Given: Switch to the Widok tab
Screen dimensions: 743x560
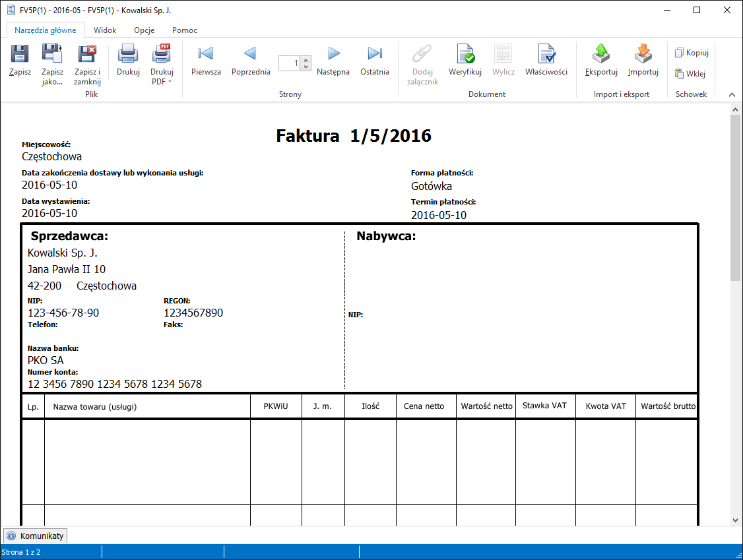Looking at the screenshot, I should coord(105,30).
